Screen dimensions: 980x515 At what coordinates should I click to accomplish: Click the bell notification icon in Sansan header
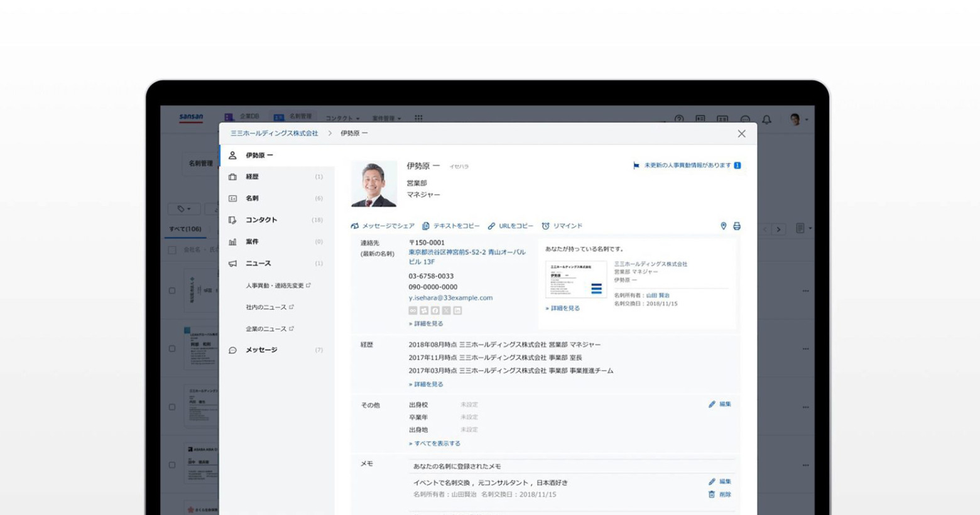[x=767, y=119]
